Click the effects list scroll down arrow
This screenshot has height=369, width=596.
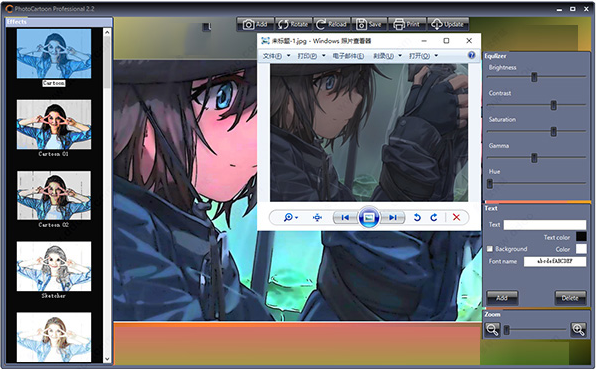[107, 358]
